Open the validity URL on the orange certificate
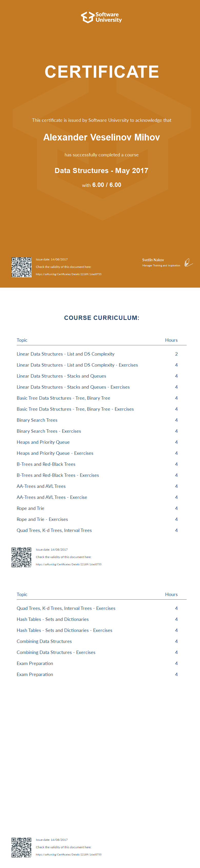This screenshot has height=868, width=200. click(x=68, y=274)
